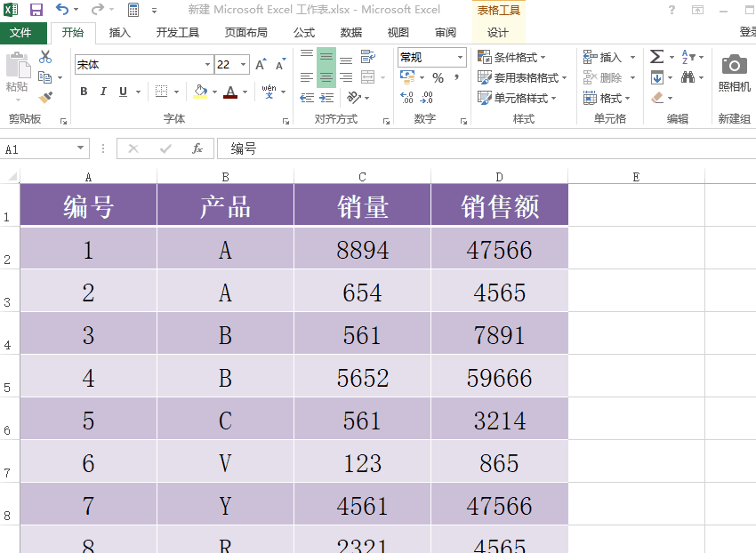Click the Clear (eraser) icon
756x553 pixels.
pyautogui.click(x=656, y=98)
